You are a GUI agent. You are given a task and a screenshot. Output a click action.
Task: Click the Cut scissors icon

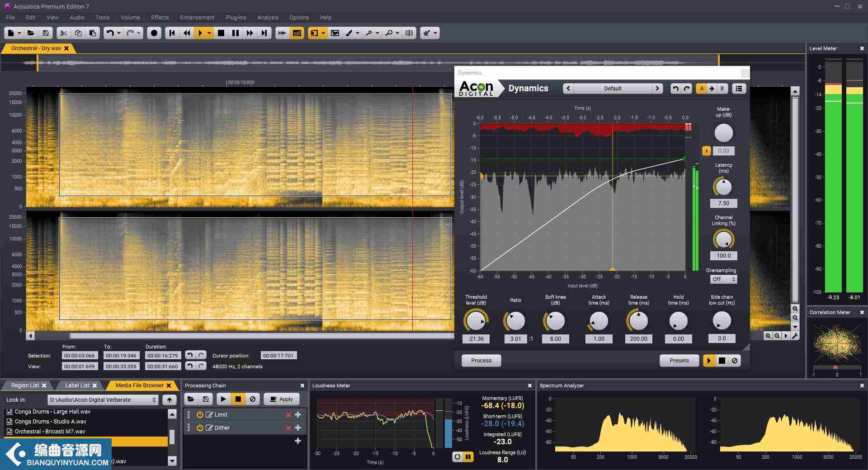[63, 33]
